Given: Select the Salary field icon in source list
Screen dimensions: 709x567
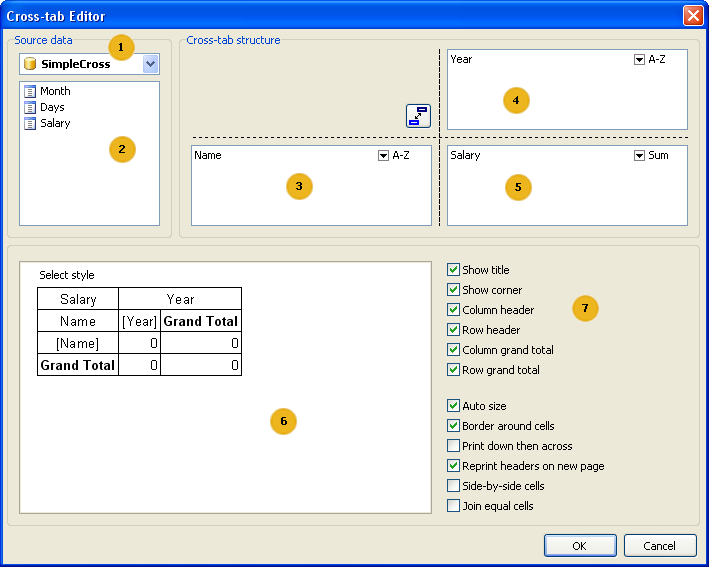Looking at the screenshot, I should click(x=30, y=123).
